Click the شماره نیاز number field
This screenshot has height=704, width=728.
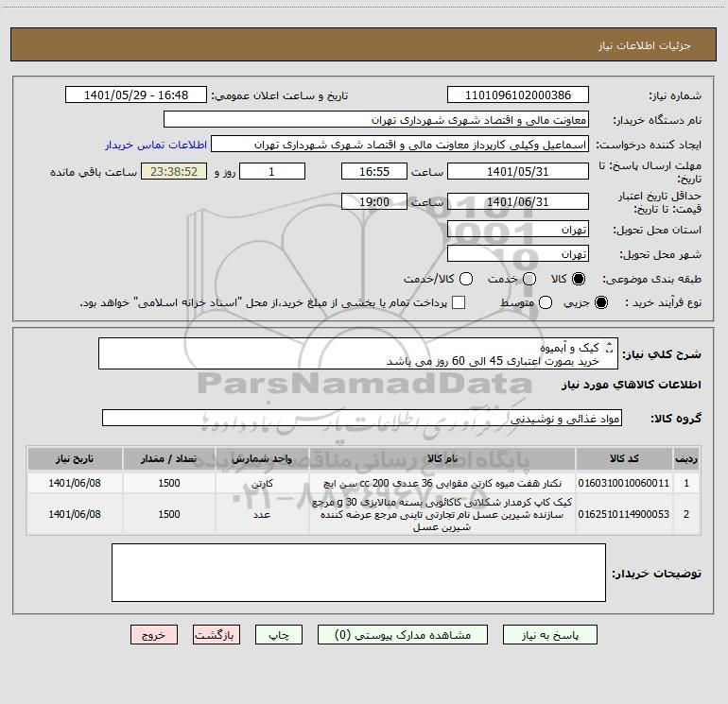[x=518, y=94]
